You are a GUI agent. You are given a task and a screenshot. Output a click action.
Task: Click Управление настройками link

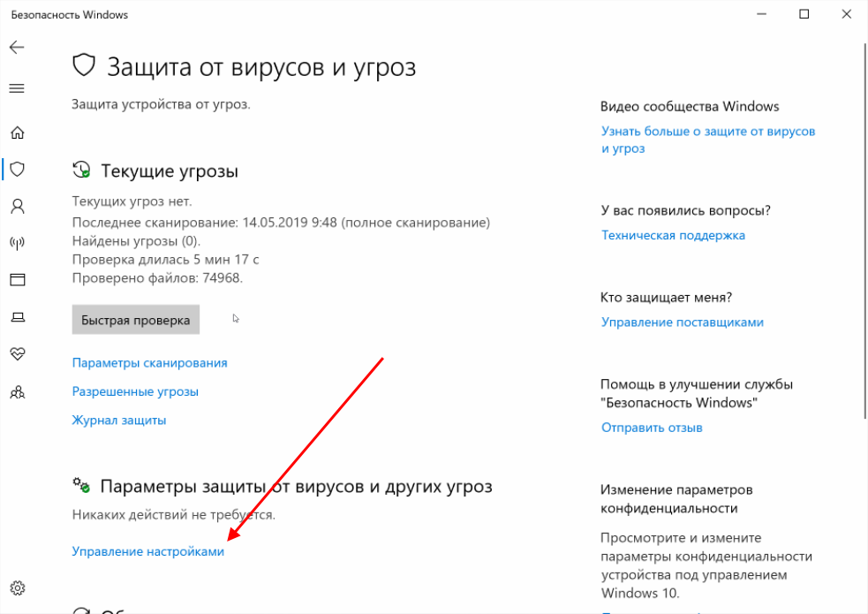[x=147, y=551]
